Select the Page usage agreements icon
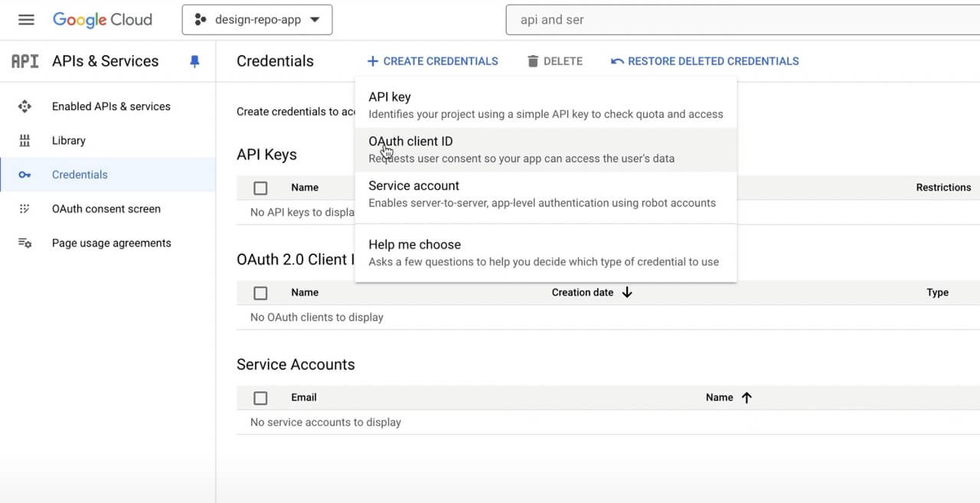Screen dimensions: 980x503 click(25, 243)
